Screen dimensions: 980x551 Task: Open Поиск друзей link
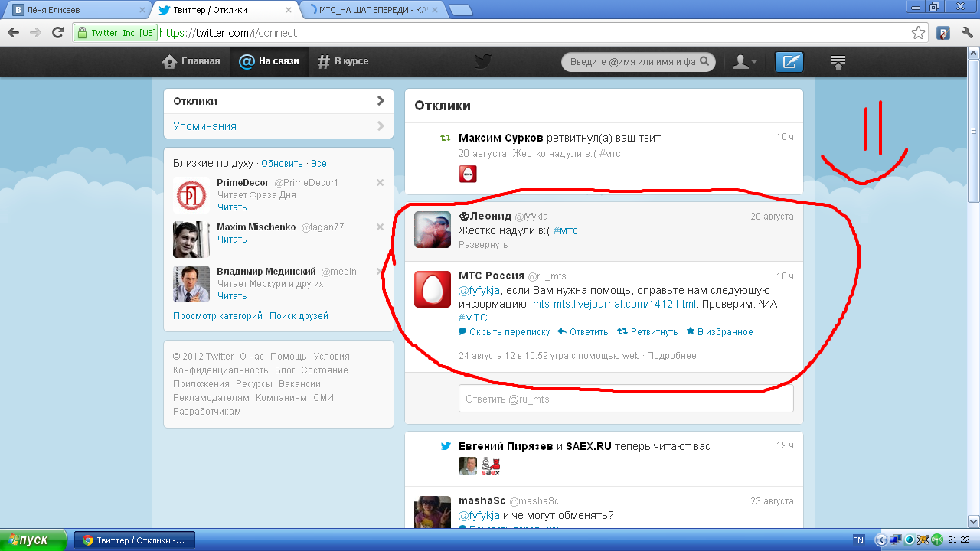(299, 316)
